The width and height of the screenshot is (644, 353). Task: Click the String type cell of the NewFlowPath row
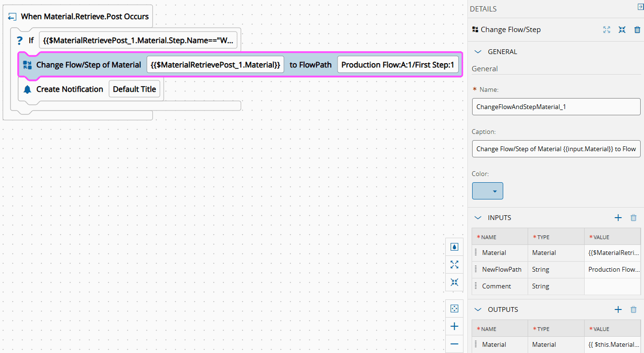point(556,269)
